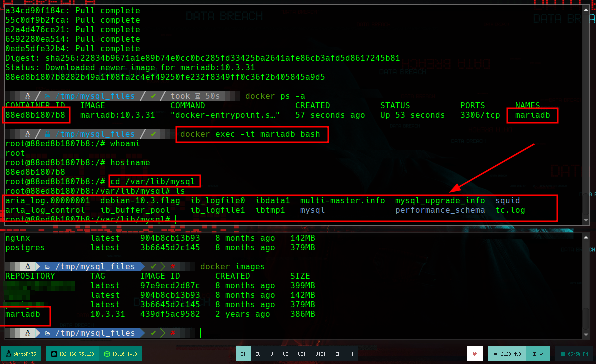Click 'Up 53 seconds' status text
596x364 pixels.
(x=413, y=115)
